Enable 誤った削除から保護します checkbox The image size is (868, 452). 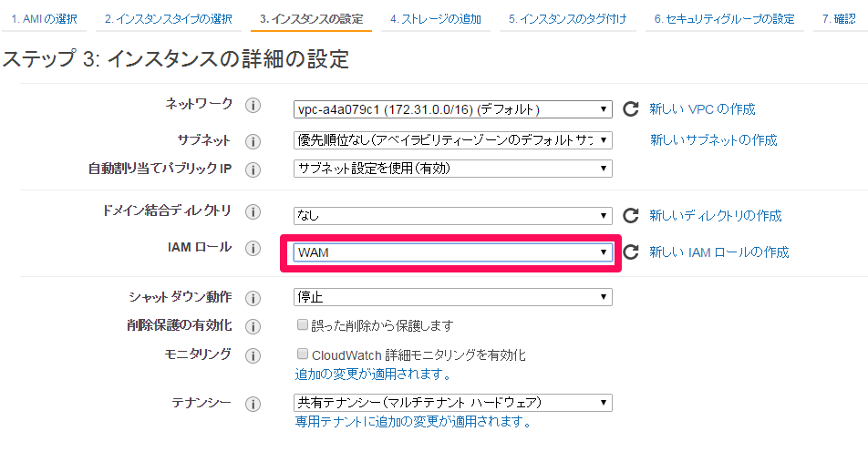[303, 324]
